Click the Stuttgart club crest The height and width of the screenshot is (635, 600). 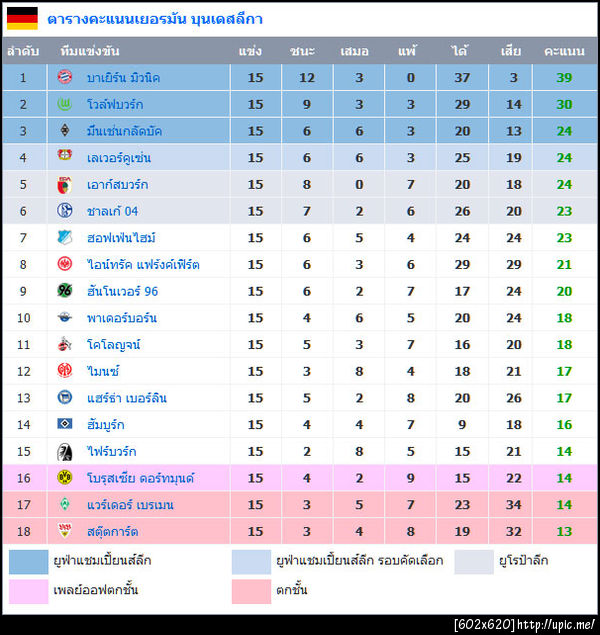click(65, 531)
